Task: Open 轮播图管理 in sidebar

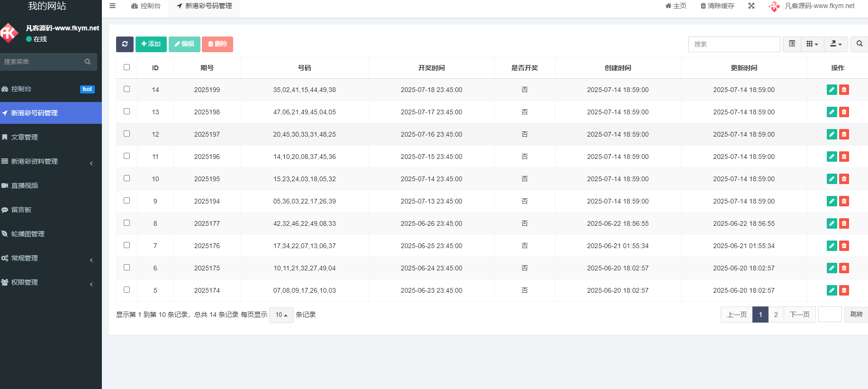Action: click(51, 234)
